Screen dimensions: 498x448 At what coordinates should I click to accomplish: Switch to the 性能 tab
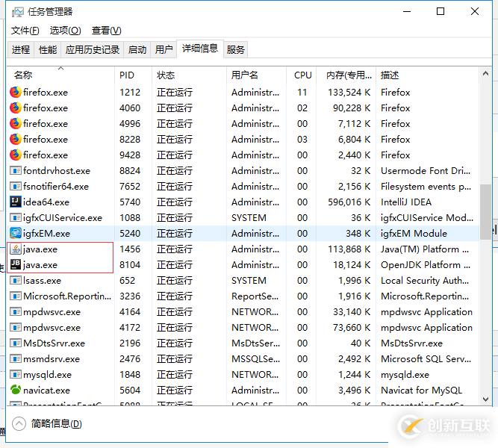pos(48,49)
